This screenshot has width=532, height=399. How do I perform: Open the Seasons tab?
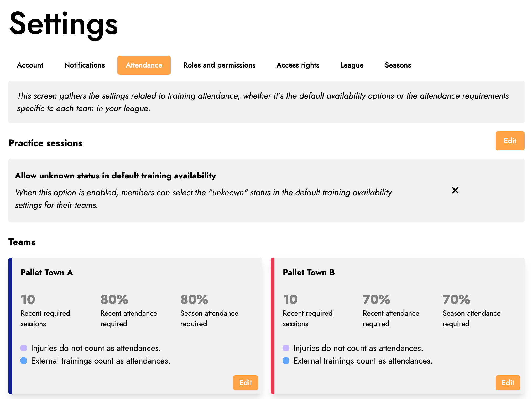pos(398,65)
